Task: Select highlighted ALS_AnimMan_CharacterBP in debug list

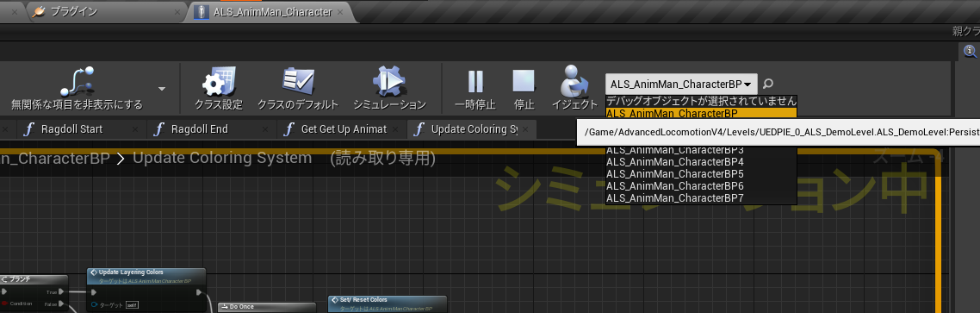Action: click(x=701, y=113)
